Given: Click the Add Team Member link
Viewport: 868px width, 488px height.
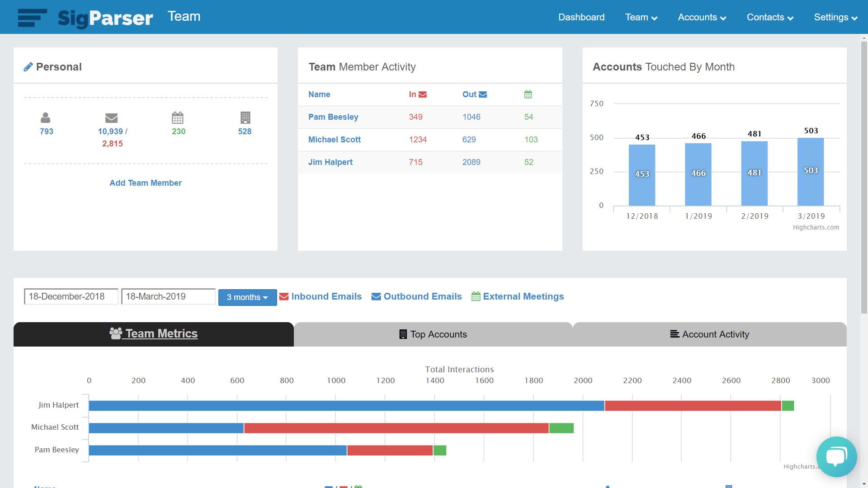Looking at the screenshot, I should tap(146, 183).
